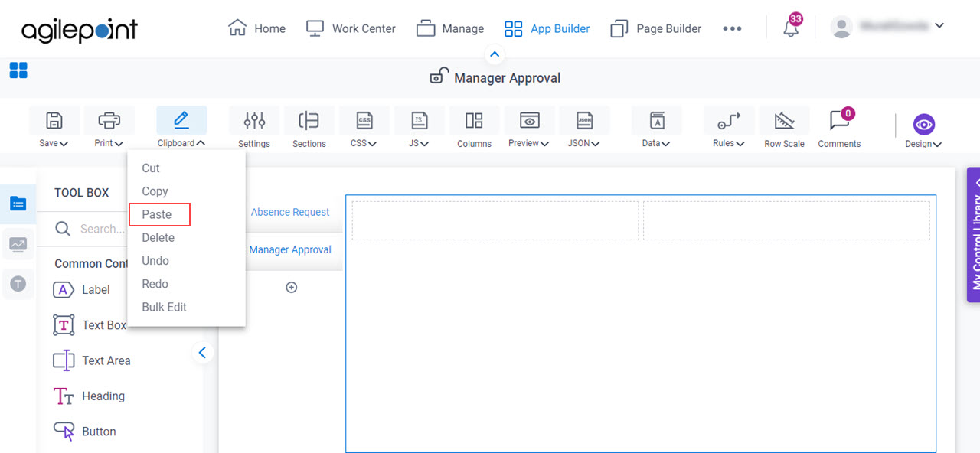Select the Row Scale tool
This screenshot has width=980, height=453.
click(x=784, y=128)
